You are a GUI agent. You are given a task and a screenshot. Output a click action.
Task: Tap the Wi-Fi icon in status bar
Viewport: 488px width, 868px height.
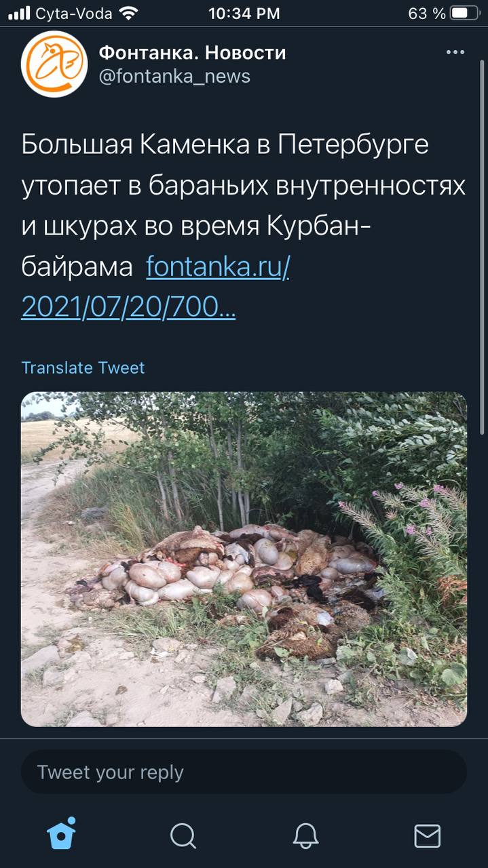[x=127, y=13]
